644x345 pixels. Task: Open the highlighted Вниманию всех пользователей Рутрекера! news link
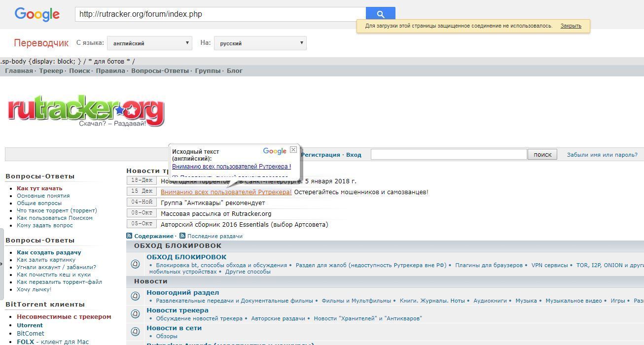click(226, 192)
